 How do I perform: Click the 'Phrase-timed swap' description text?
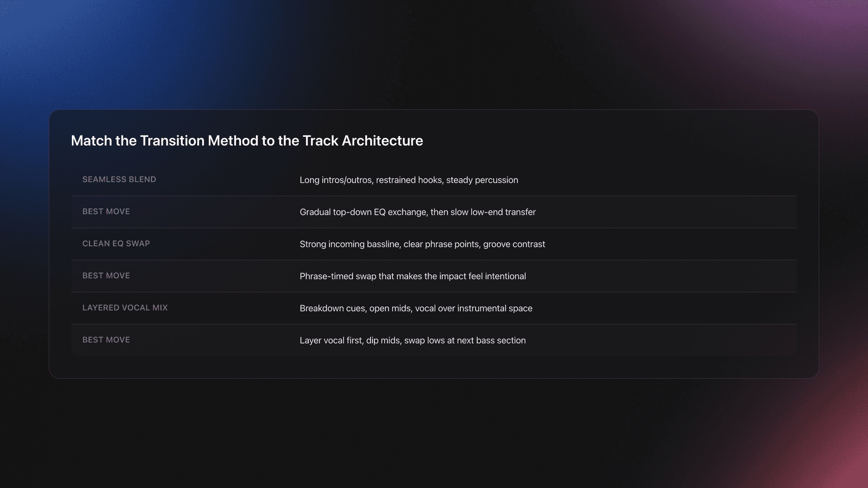(412, 276)
